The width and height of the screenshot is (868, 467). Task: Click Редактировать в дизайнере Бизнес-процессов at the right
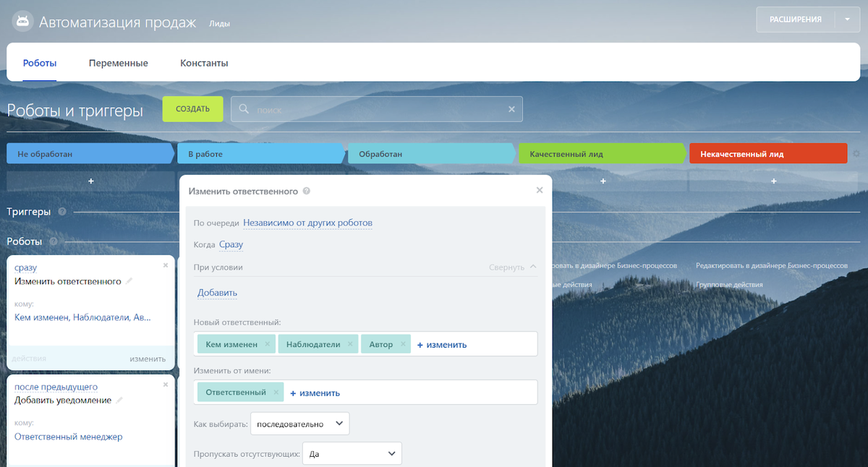pyautogui.click(x=771, y=266)
